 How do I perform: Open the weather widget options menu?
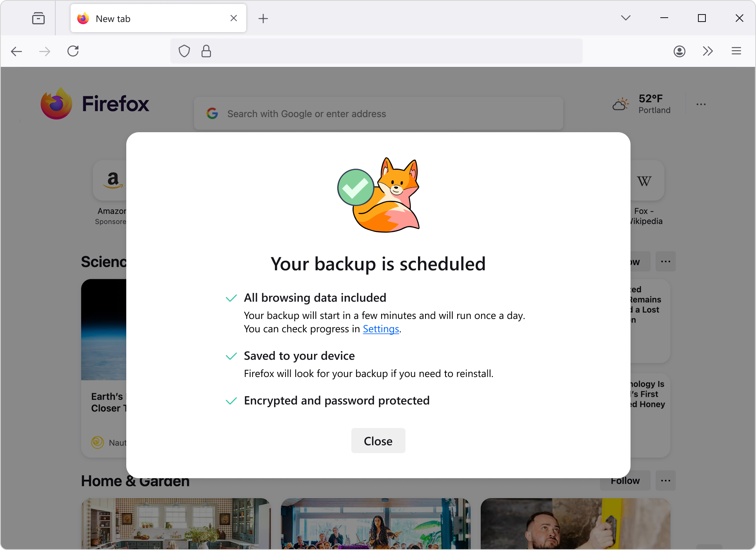click(701, 104)
